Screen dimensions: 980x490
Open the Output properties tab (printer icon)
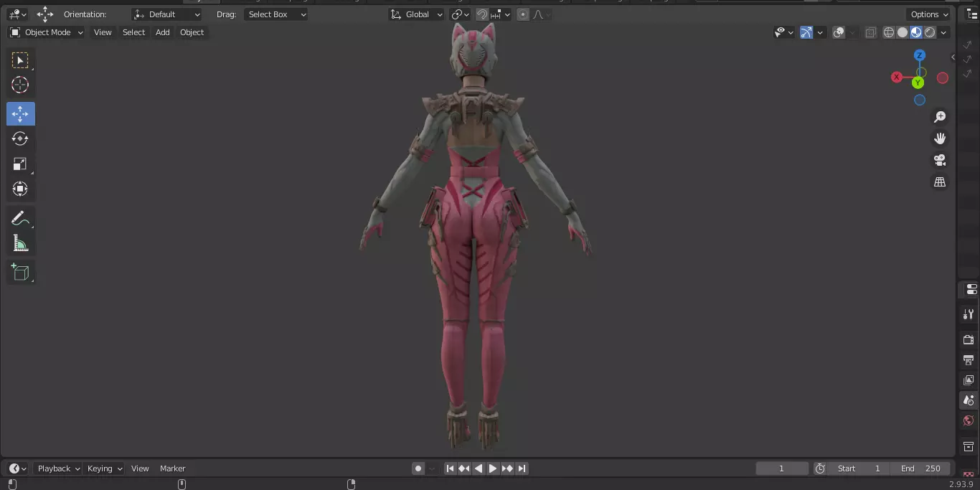pyautogui.click(x=969, y=359)
